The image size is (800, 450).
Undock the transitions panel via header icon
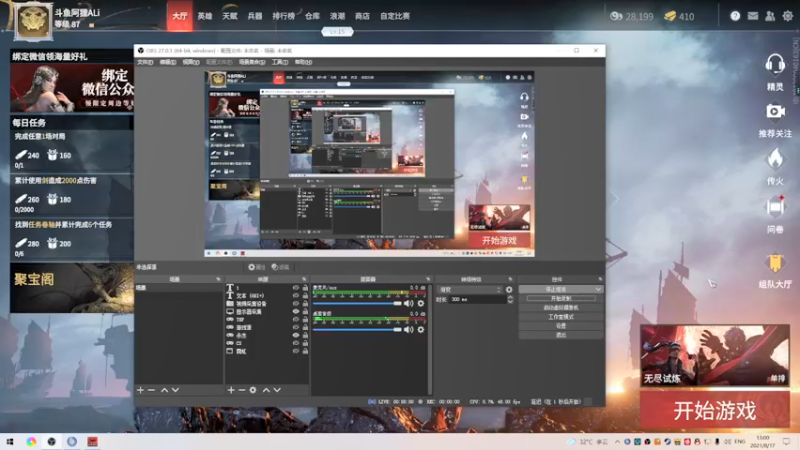(x=510, y=279)
